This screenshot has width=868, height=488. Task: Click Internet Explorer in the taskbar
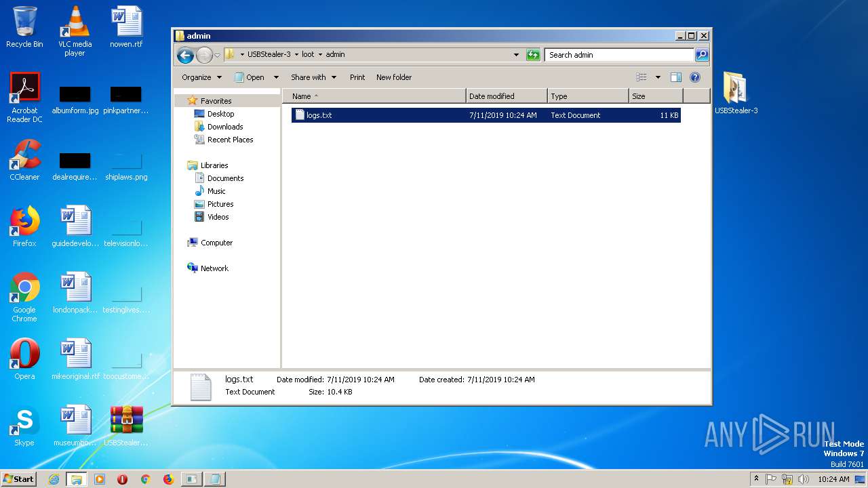coord(54,479)
